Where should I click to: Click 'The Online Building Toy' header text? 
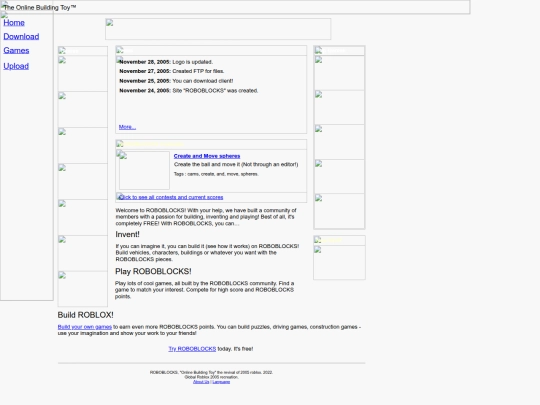click(40, 8)
